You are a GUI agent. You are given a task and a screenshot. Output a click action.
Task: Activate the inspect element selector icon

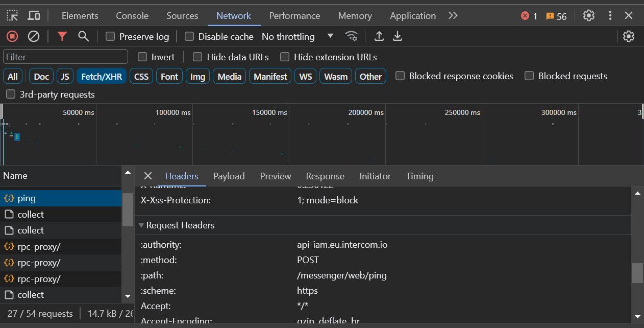12,15
